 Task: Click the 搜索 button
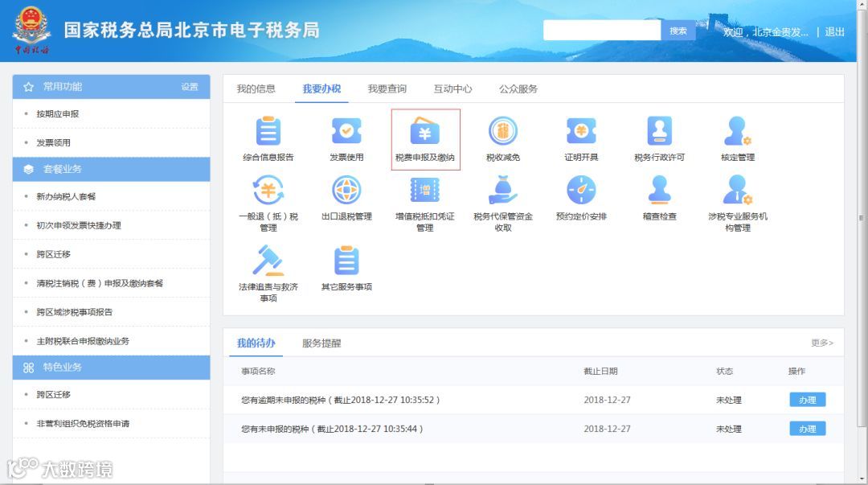678,31
